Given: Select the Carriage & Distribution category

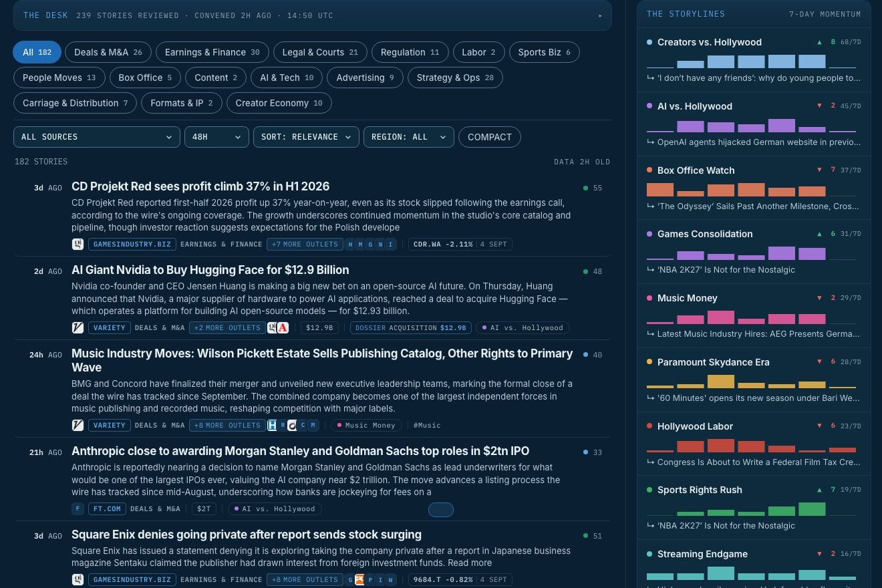Looking at the screenshot, I should pos(76,103).
